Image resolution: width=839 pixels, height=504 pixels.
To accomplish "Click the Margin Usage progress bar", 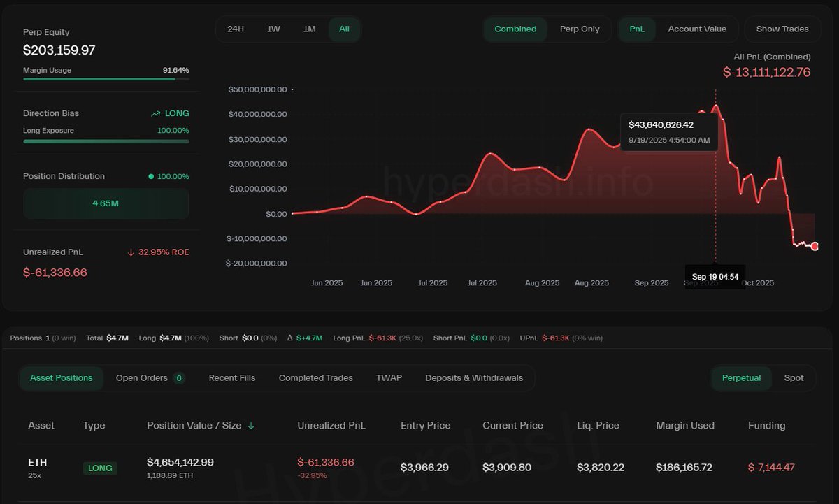I will tap(106, 79).
